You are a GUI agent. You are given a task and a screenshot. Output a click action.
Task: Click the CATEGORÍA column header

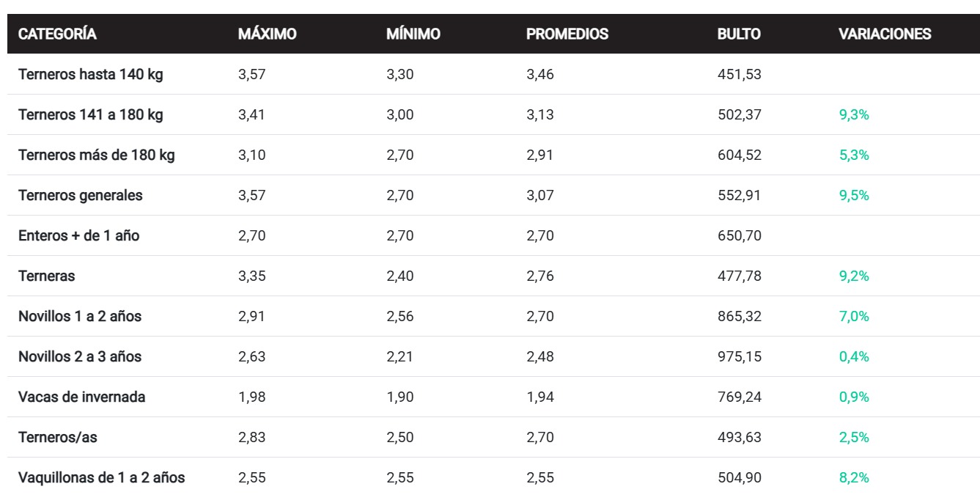(57, 34)
